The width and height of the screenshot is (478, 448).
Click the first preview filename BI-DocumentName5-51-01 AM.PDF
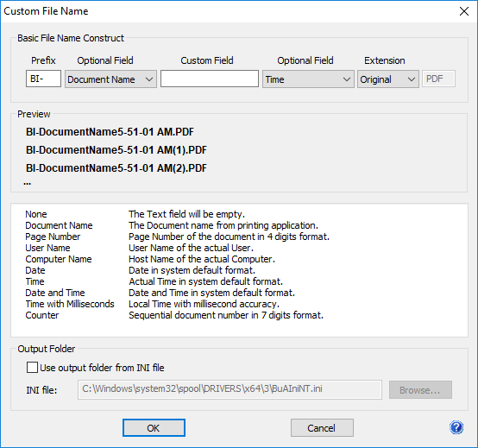click(x=110, y=132)
